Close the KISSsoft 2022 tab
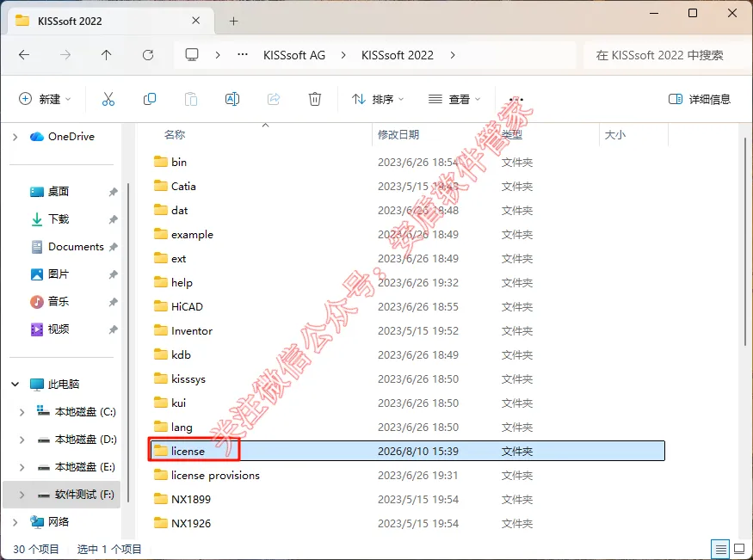The height and width of the screenshot is (560, 753). pos(196,21)
